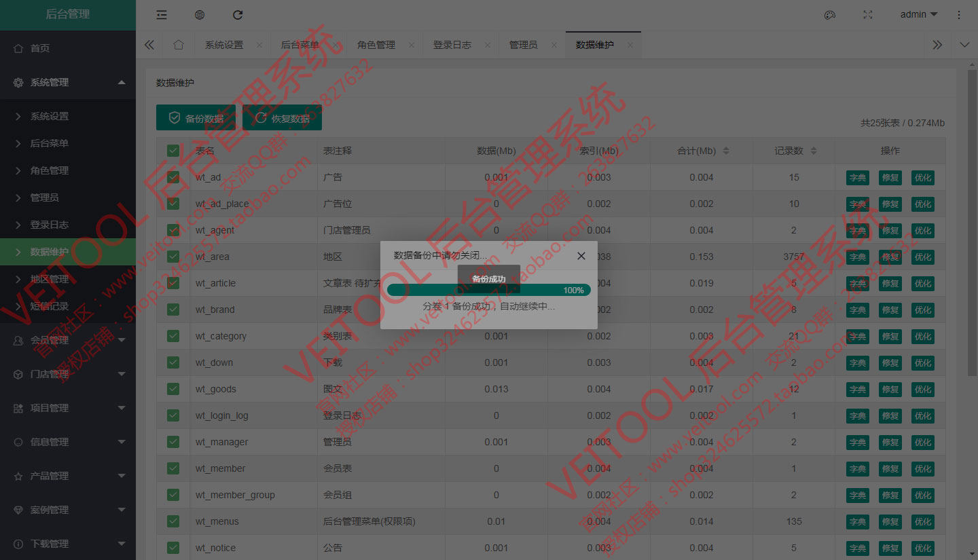Toggle the select-all header checkbox
The width and height of the screenshot is (978, 560).
click(173, 151)
